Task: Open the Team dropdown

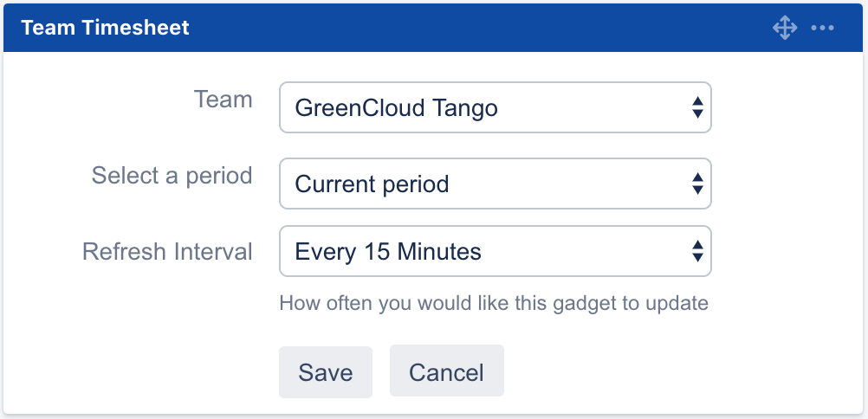Action: coord(495,108)
